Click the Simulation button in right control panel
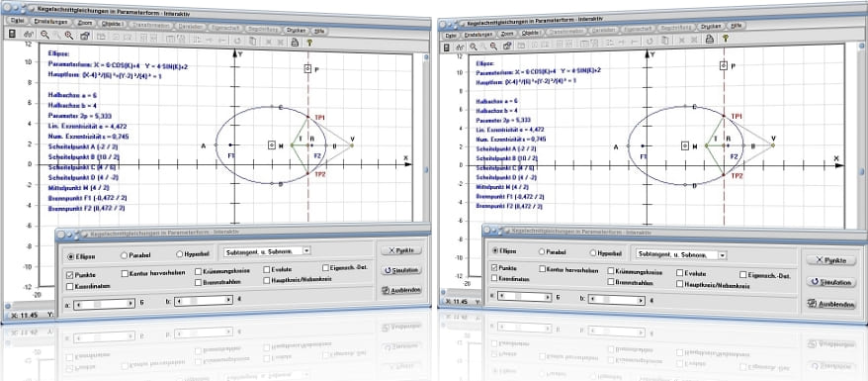 [x=831, y=282]
